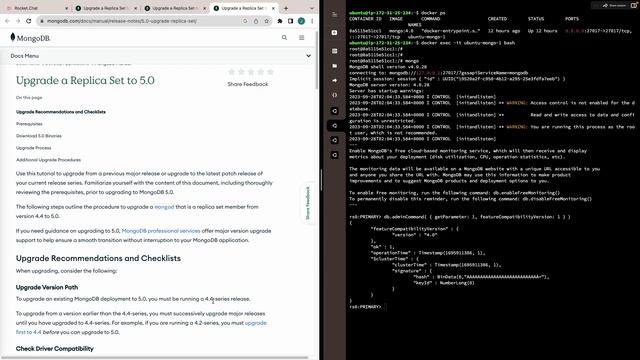Open the terminal app sidebar menu icon
Viewport: 640px width, 360px height.
(335, 14)
